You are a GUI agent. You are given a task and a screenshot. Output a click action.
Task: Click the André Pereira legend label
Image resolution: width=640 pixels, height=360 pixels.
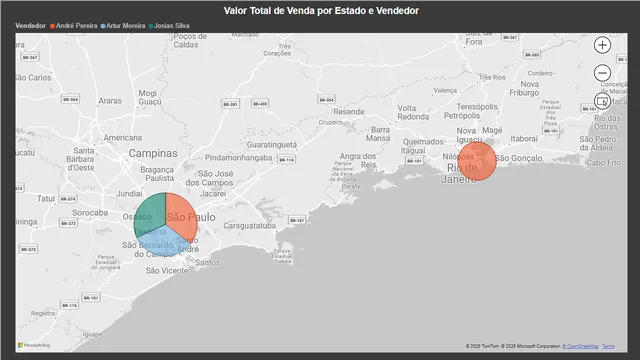(76, 26)
